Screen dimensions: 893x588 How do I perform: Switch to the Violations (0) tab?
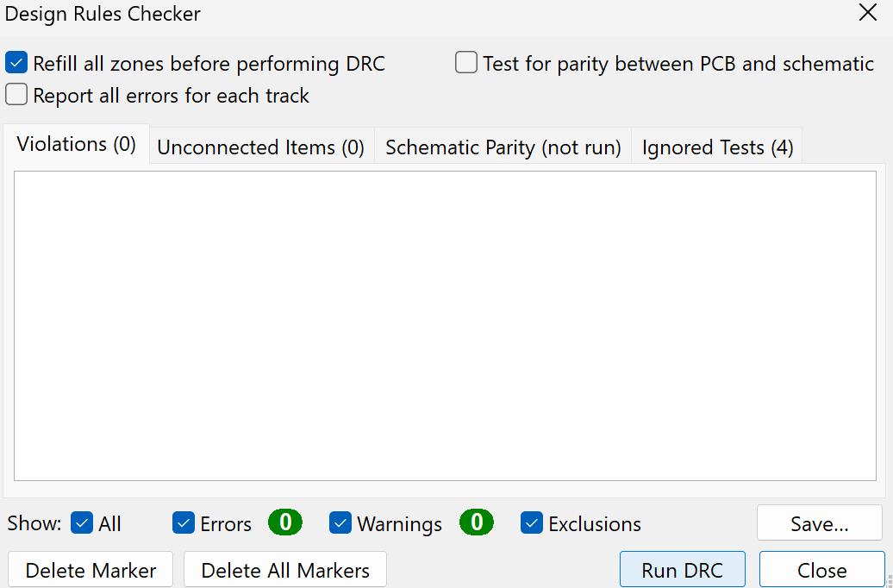tap(77, 144)
